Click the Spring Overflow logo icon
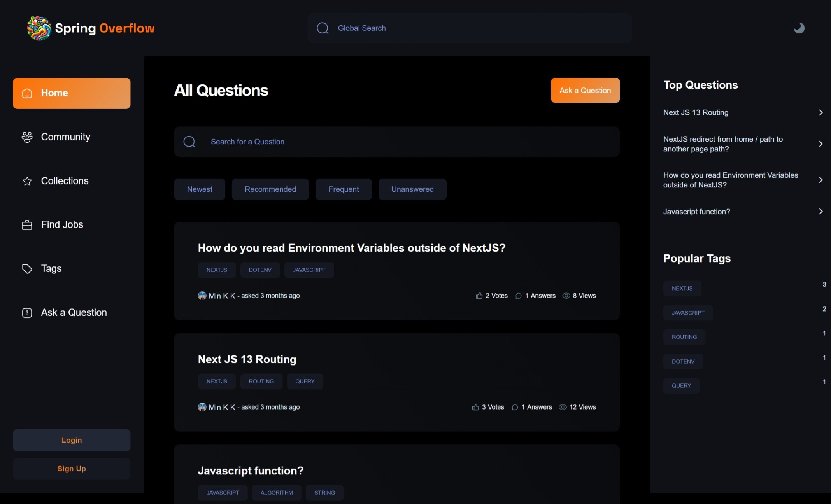The image size is (831, 504). click(x=39, y=28)
